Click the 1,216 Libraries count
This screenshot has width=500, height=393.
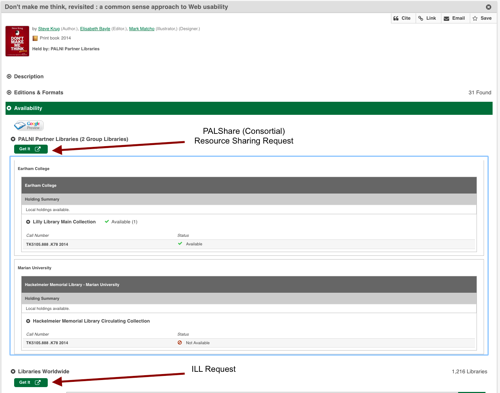(x=469, y=371)
